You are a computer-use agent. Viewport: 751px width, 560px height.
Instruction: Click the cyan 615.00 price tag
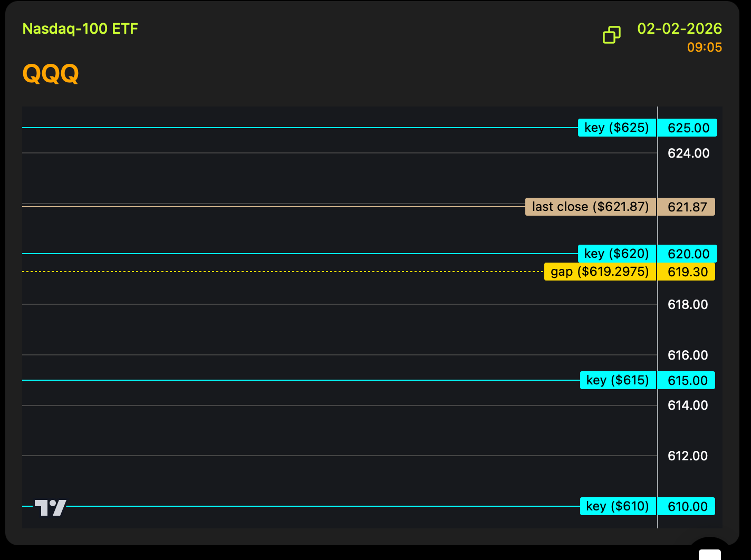click(687, 380)
